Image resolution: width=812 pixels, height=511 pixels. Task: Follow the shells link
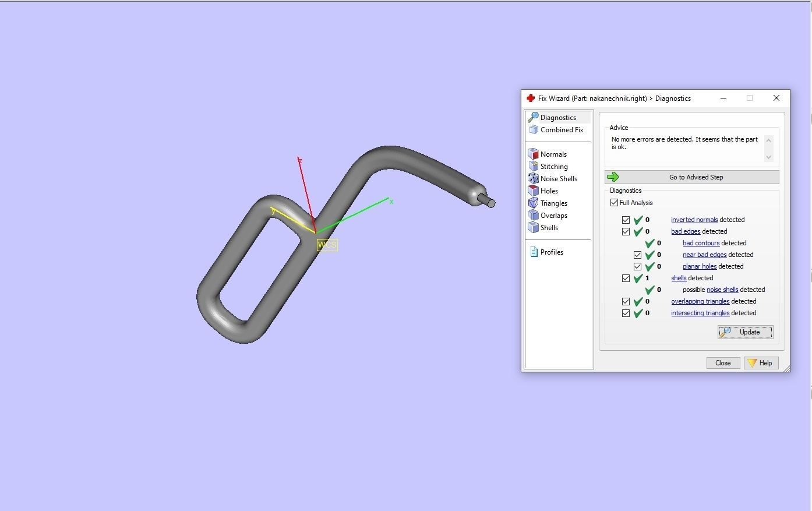point(679,279)
